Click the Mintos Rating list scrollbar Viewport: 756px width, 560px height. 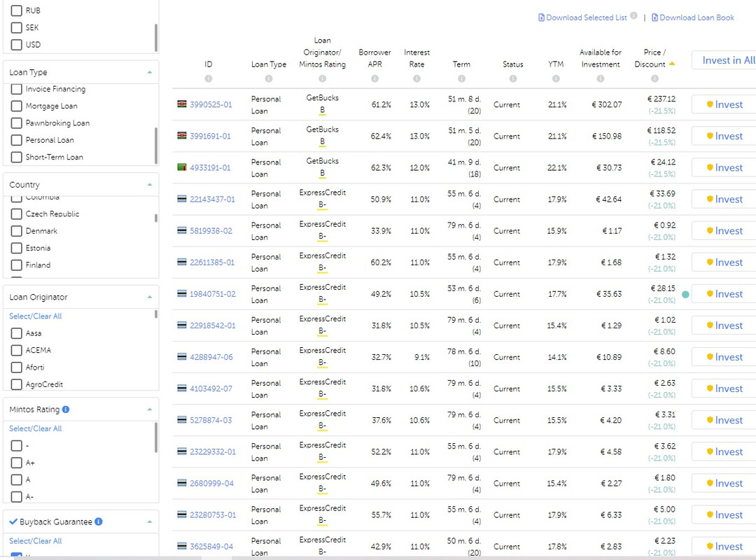point(155,437)
